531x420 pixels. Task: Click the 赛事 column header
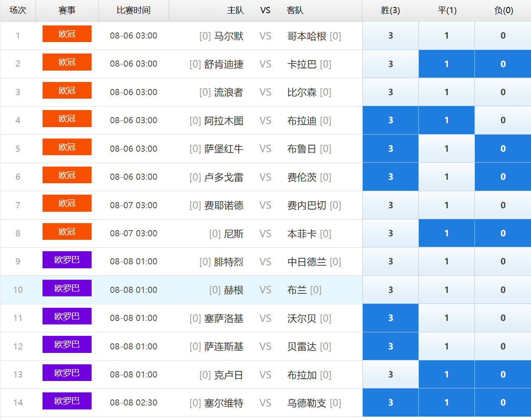tap(67, 11)
